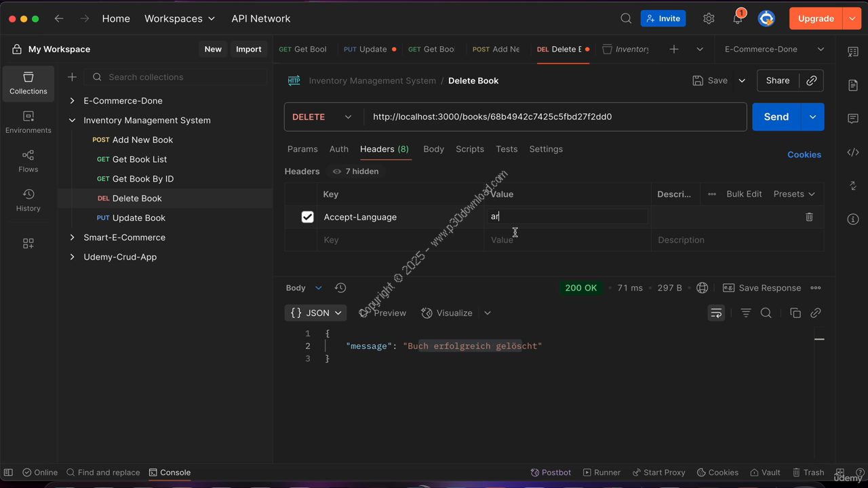The height and width of the screenshot is (488, 868).
Task: Switch to the Scripts tab
Action: click(x=469, y=149)
